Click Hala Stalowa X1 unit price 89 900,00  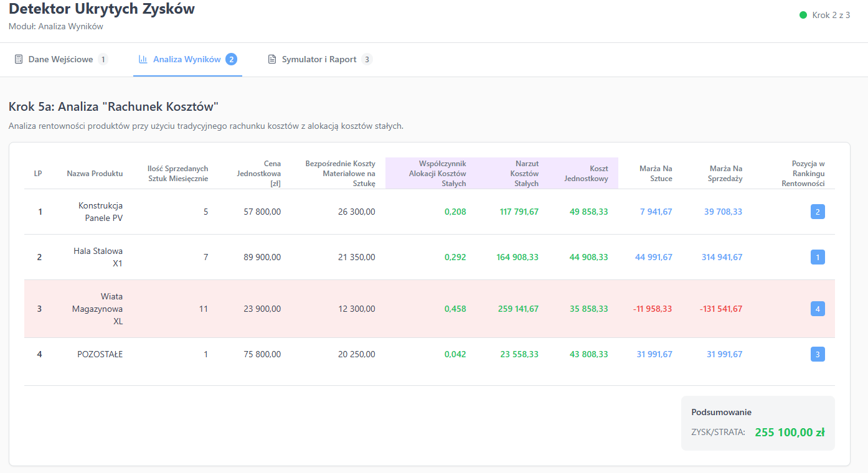coord(262,257)
